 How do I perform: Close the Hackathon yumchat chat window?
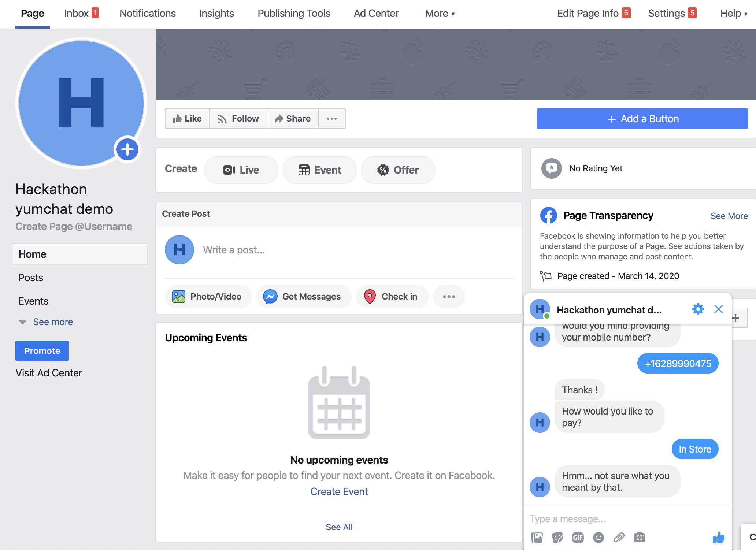point(718,309)
